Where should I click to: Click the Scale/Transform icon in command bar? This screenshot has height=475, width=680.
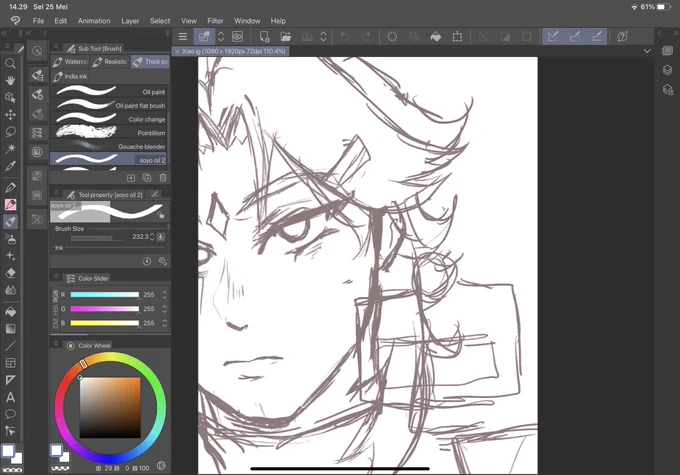tap(457, 36)
